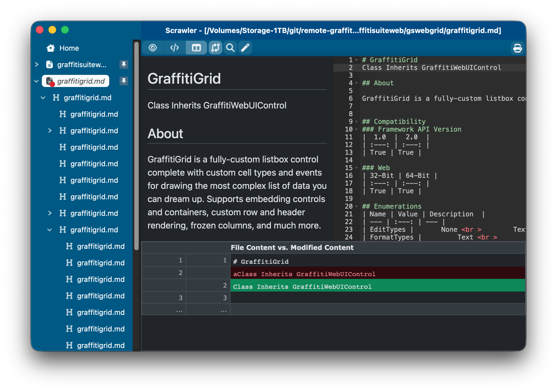Screen dimensions: 557x392
Task: Fold the '## Enumerations' section at line 20
Action: point(356,206)
